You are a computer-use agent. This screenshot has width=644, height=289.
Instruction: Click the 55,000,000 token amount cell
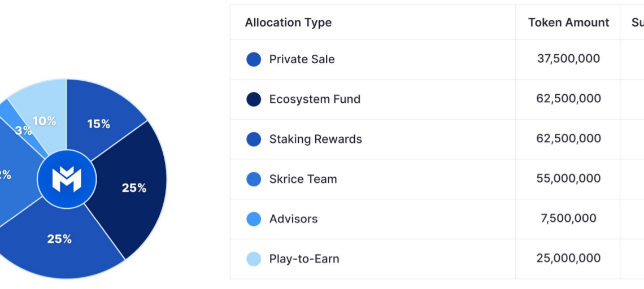pyautogui.click(x=568, y=178)
